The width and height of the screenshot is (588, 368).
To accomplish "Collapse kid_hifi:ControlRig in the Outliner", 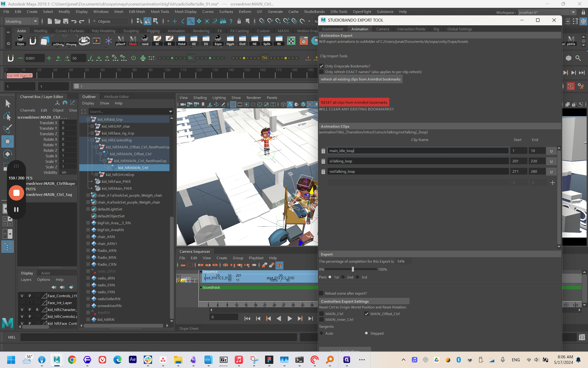I will (92, 140).
